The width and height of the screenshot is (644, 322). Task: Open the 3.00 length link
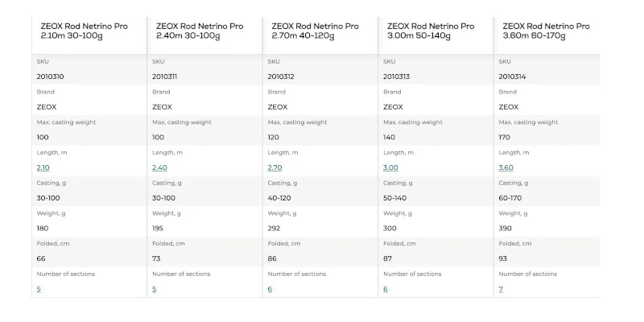click(x=390, y=167)
